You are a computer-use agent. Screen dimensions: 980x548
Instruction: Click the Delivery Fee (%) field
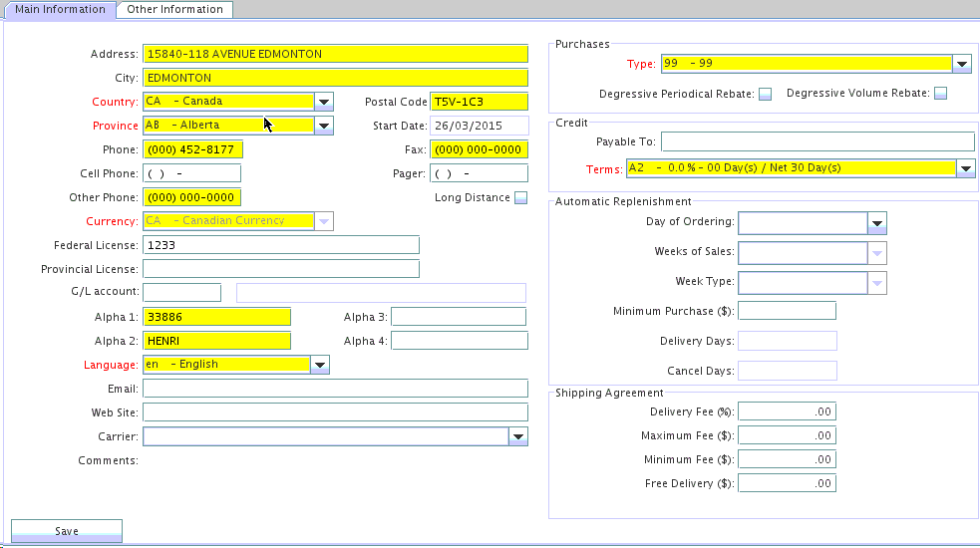tap(787, 411)
